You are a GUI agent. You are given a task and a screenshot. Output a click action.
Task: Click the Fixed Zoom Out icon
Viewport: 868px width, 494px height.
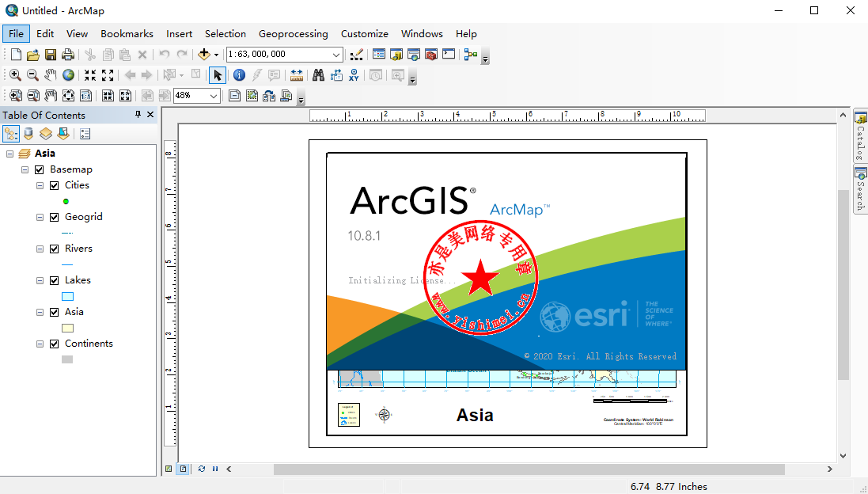[x=108, y=75]
